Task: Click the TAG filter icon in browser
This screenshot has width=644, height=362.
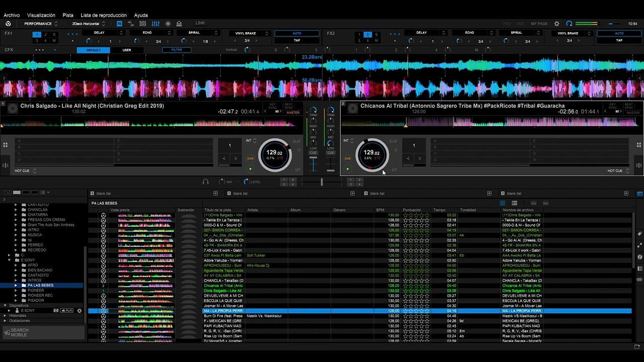Action: [8, 193]
